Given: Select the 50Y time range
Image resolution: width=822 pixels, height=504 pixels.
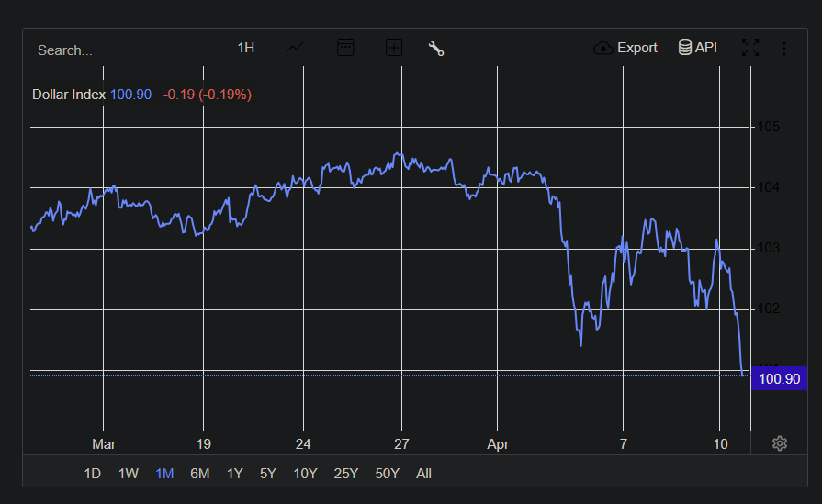Looking at the screenshot, I should click(x=387, y=474).
